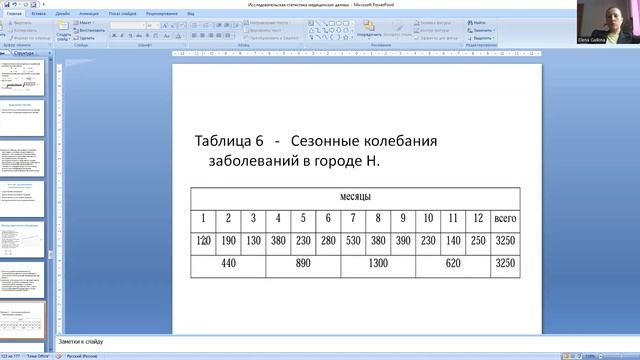Click the columns icon in paragraph group
Viewport: 640px width, 360px height.
(x=228, y=36)
